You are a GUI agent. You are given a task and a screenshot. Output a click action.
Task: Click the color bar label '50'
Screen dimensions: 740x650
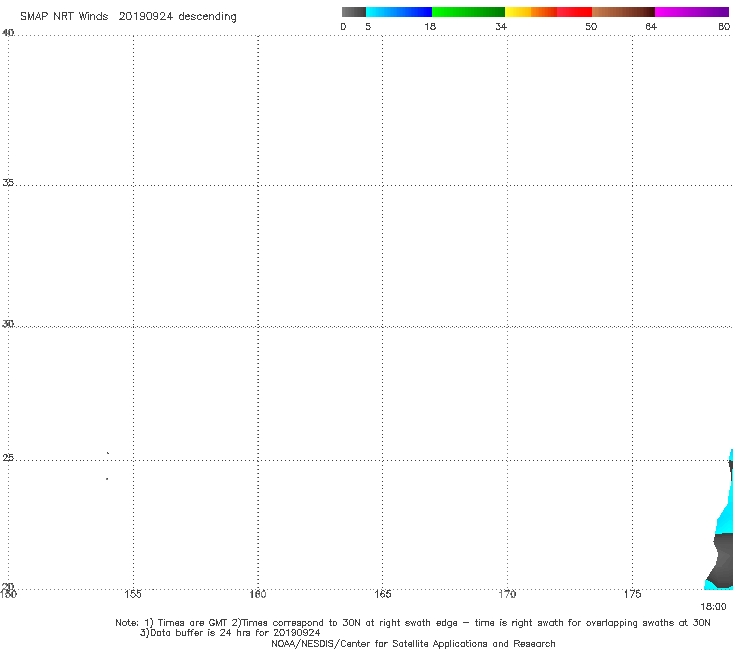click(591, 26)
